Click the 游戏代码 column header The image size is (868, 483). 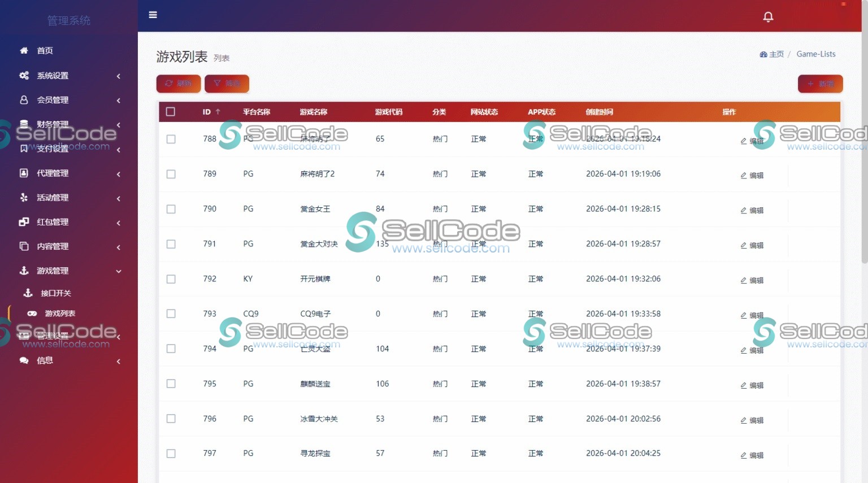click(389, 112)
